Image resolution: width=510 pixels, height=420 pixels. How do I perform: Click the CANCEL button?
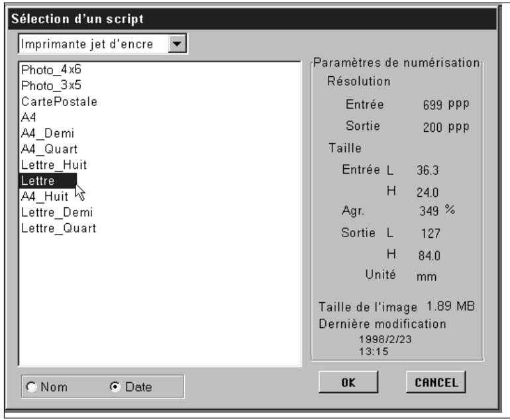coord(436,382)
